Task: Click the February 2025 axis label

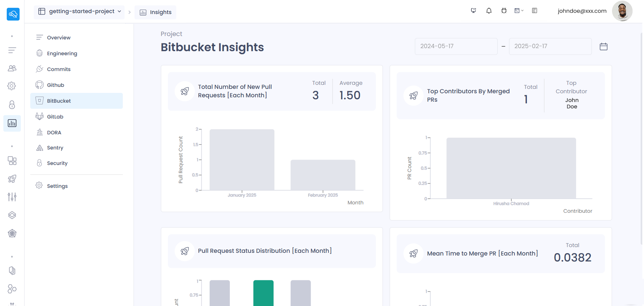Action: 323,195
